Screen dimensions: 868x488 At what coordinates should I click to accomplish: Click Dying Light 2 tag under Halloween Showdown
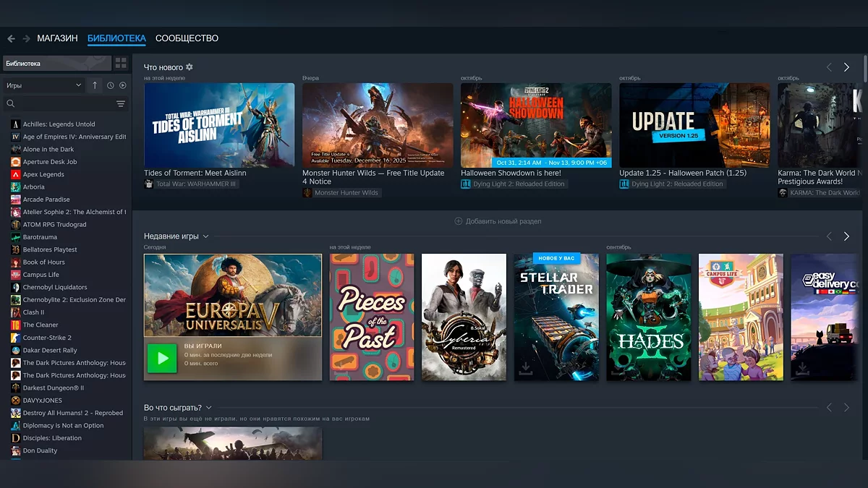click(x=514, y=184)
